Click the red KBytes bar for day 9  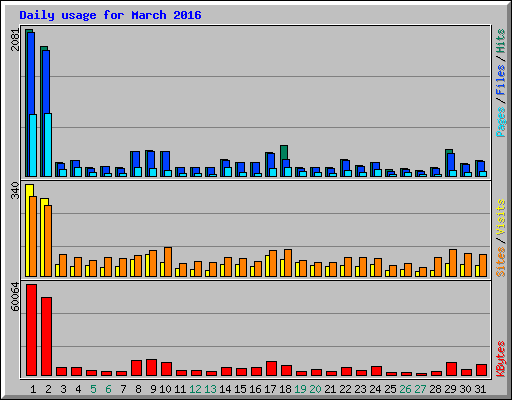click(151, 367)
